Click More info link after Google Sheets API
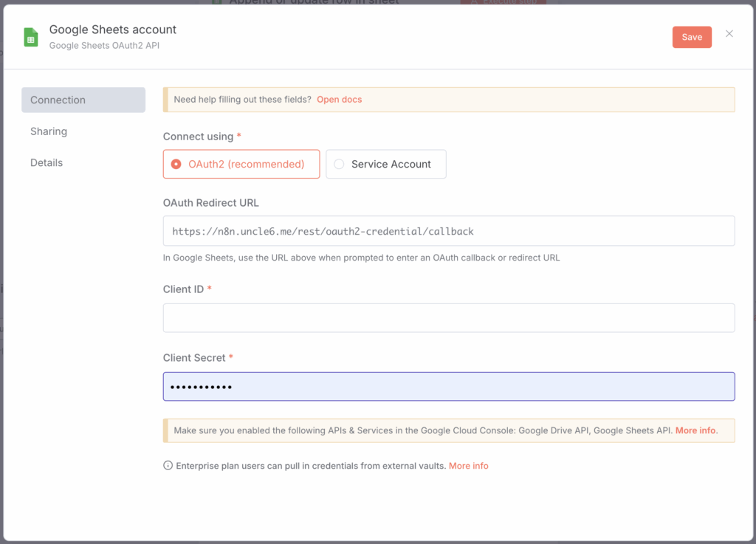The width and height of the screenshot is (756, 544). tap(695, 430)
